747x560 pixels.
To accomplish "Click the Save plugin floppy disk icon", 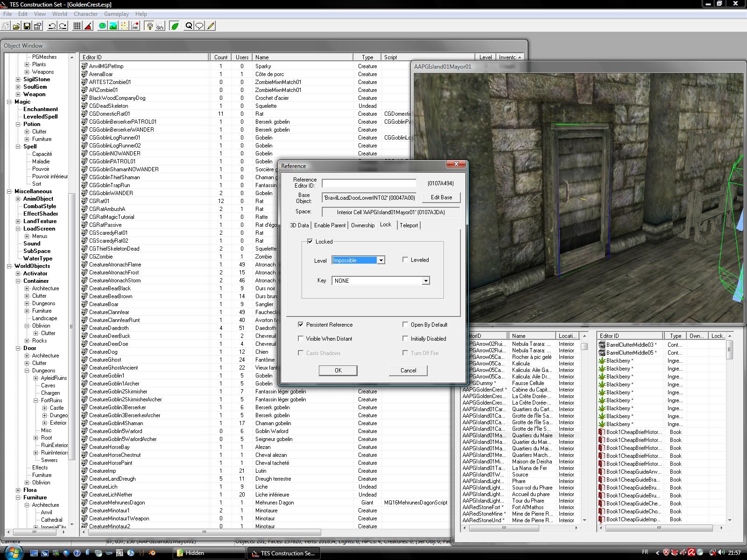I will pyautogui.click(x=27, y=26).
